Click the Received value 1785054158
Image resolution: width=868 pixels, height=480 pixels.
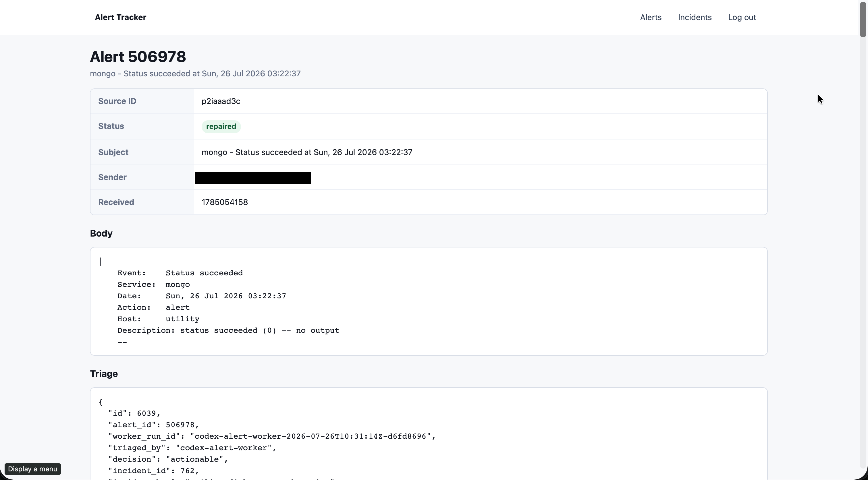click(x=225, y=202)
